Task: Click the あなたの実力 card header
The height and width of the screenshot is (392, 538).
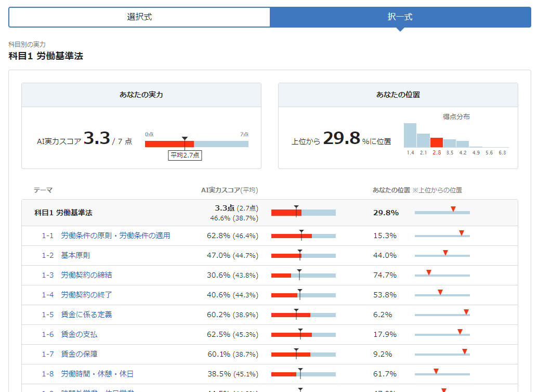Action: tap(141, 95)
